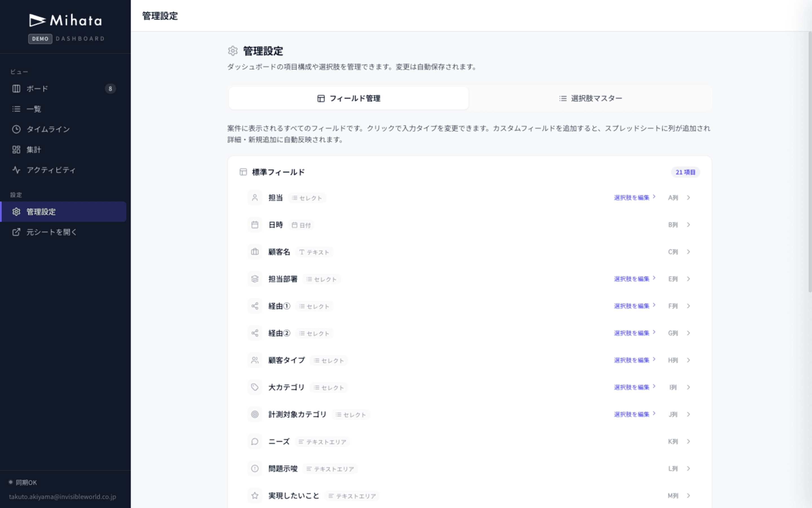Click the briefcase icon for 顧客名 field

point(255,252)
